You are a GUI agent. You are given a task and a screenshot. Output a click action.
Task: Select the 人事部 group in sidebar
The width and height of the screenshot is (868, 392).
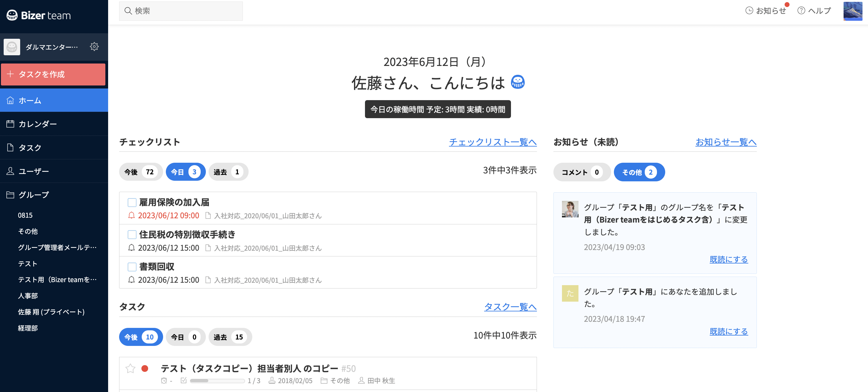tap(28, 296)
